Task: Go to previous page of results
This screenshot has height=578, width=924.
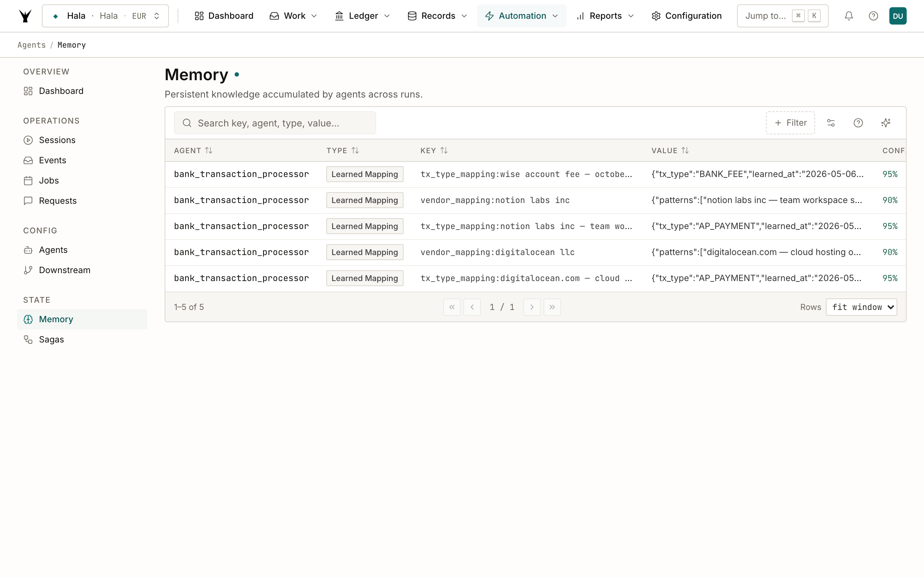Action: pyautogui.click(x=472, y=307)
